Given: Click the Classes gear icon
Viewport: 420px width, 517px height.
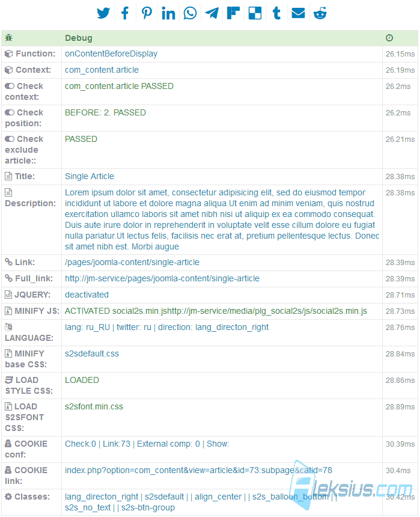Looking at the screenshot, I should [8, 497].
